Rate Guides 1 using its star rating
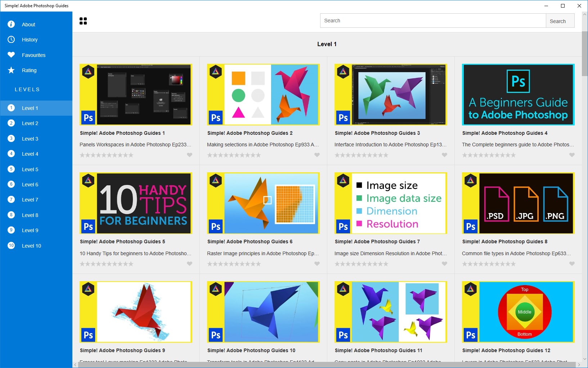The height and width of the screenshot is (368, 588). click(x=107, y=155)
